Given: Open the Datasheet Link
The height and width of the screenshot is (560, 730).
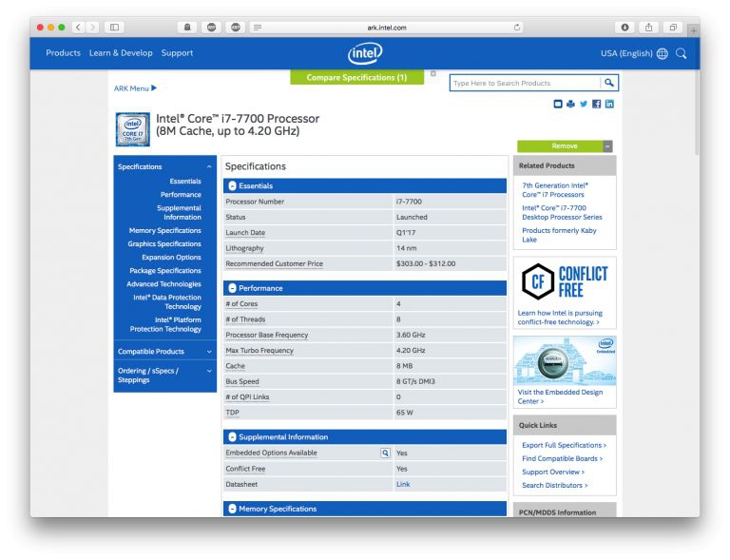Looking at the screenshot, I should (403, 484).
